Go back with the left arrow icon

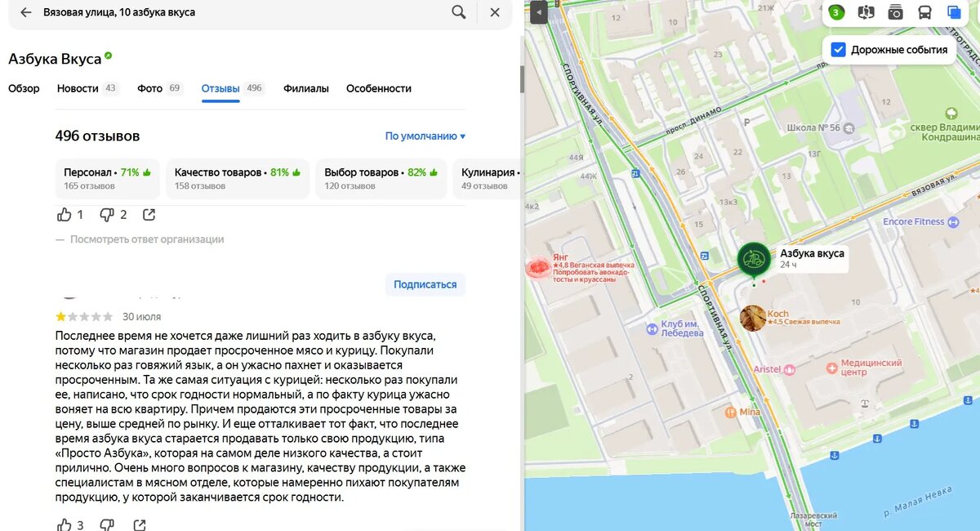(26, 12)
